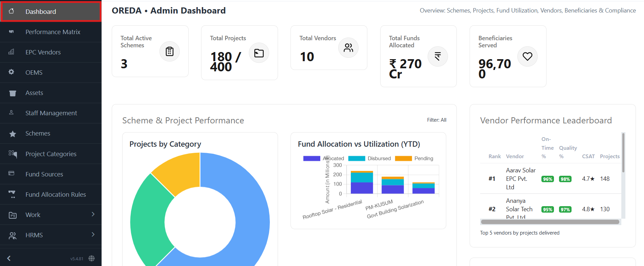Image resolution: width=644 pixels, height=266 pixels.
Task: Open the Performance Matrix menu item
Action: coord(53,32)
